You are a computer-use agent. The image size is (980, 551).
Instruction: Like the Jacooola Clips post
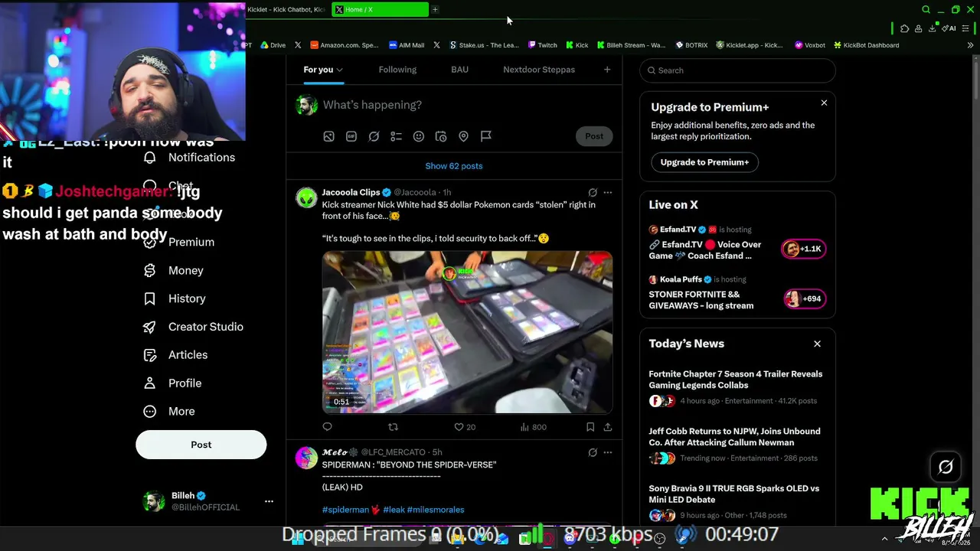pos(465,427)
